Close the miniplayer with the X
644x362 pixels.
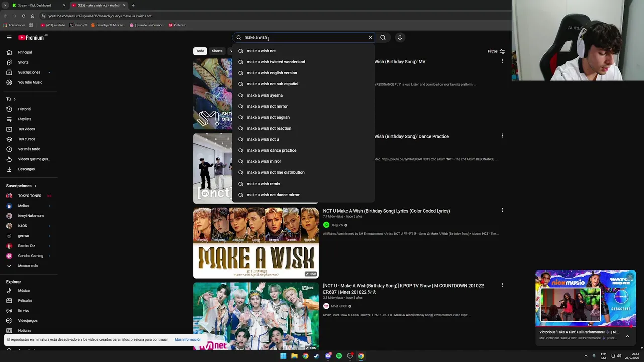pyautogui.click(x=630, y=277)
